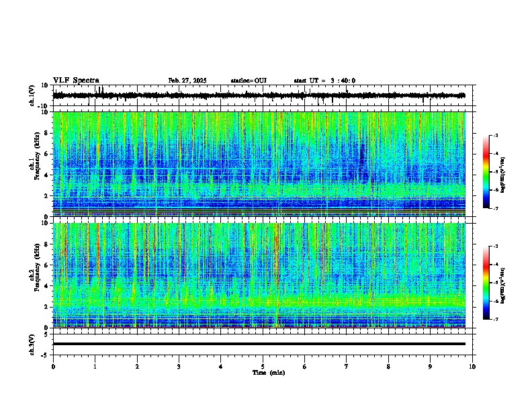The width and height of the screenshot is (532, 411).
Task: Click the ch.1 colorbar "log(PSD)" unit label
Action: [x=503, y=175]
